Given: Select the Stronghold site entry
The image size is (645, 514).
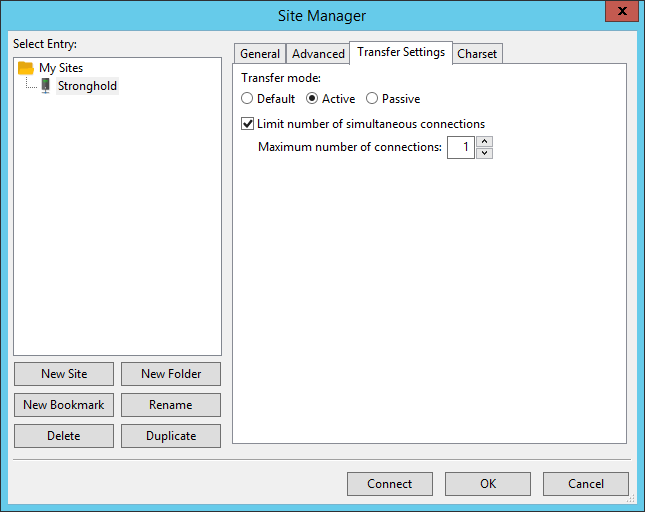Looking at the screenshot, I should point(87,86).
